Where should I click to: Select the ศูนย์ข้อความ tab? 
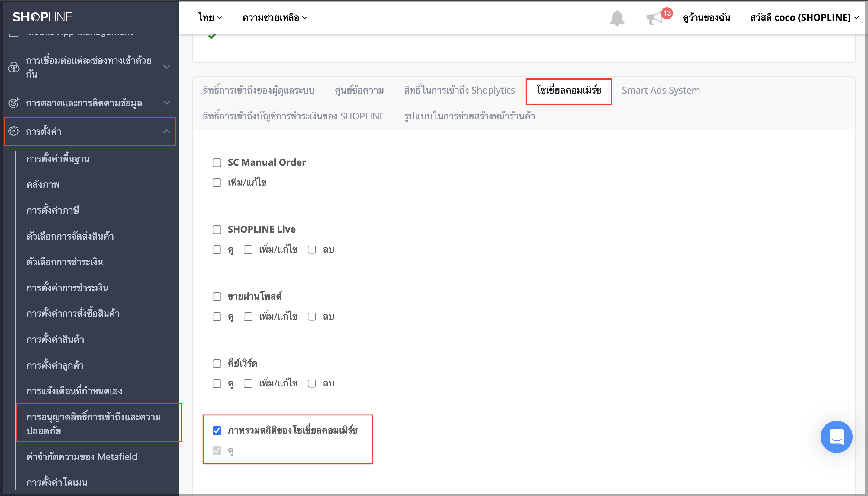coord(359,90)
